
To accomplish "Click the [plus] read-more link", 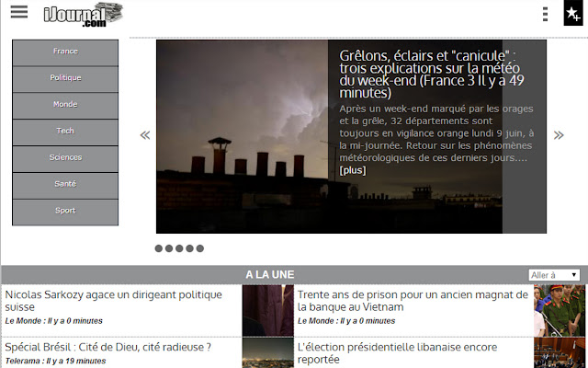I will coord(353,170).
